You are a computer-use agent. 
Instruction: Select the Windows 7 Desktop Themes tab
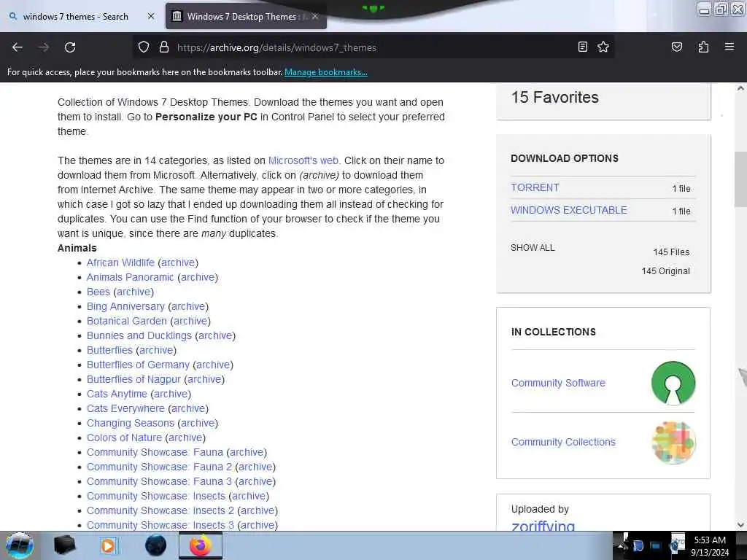click(x=241, y=17)
